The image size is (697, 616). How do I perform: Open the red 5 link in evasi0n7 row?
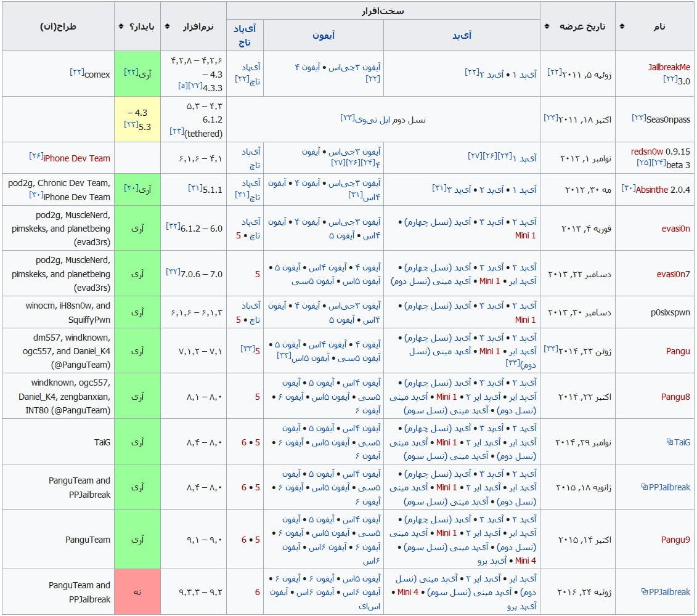(258, 274)
